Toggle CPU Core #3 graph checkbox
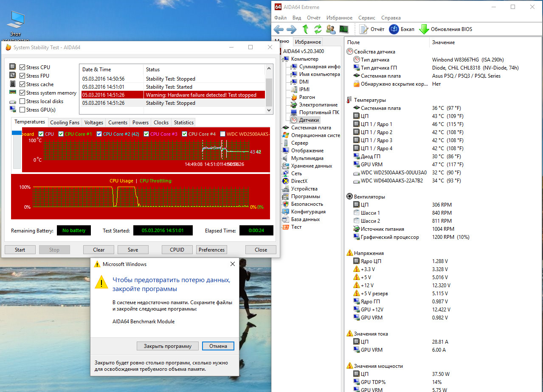 146,134
